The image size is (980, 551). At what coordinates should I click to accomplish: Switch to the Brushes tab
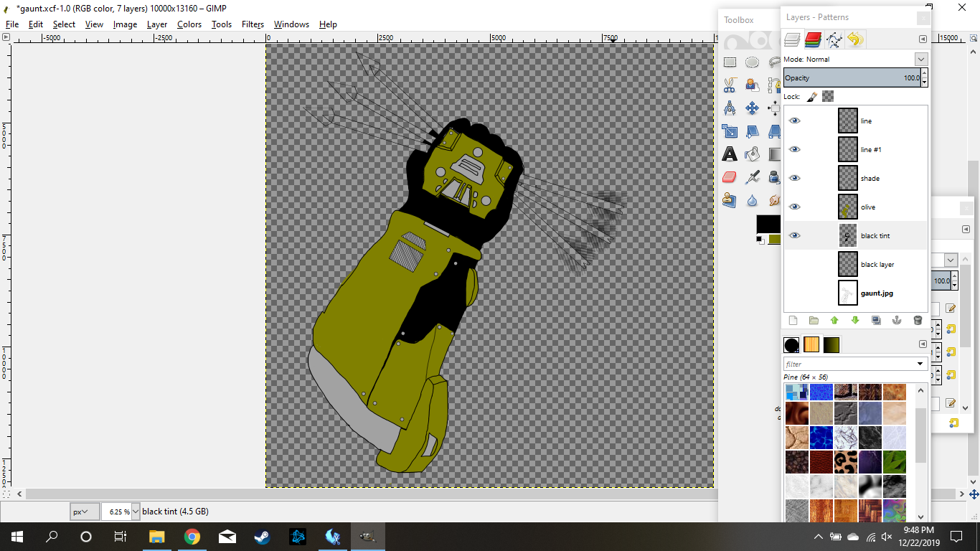point(791,345)
